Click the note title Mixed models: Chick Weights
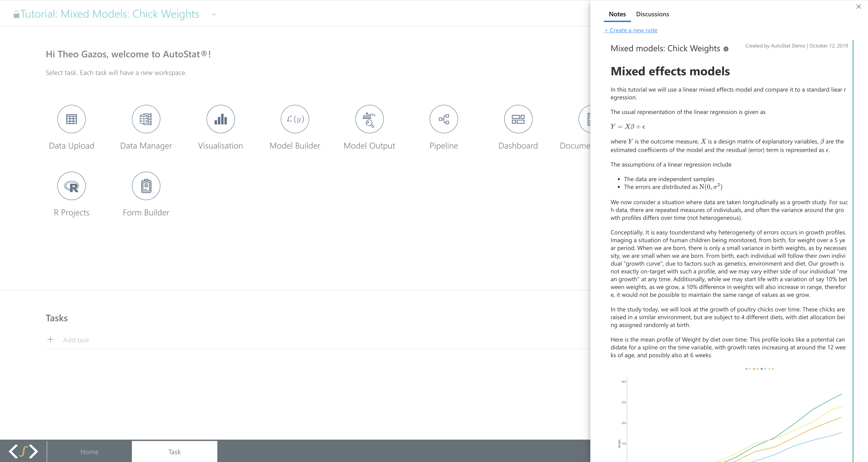868x462 pixels. [x=665, y=49]
